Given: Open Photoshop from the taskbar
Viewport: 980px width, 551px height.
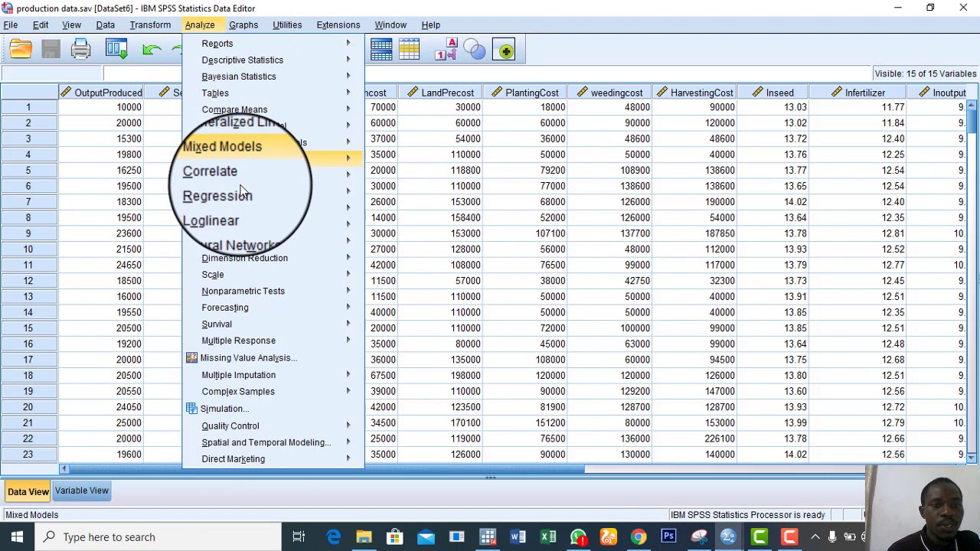Looking at the screenshot, I should [668, 536].
